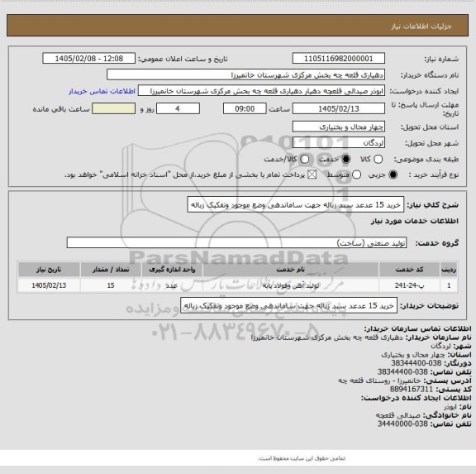Click the delivery city field لردگان
476x474 pixels.
(339, 143)
